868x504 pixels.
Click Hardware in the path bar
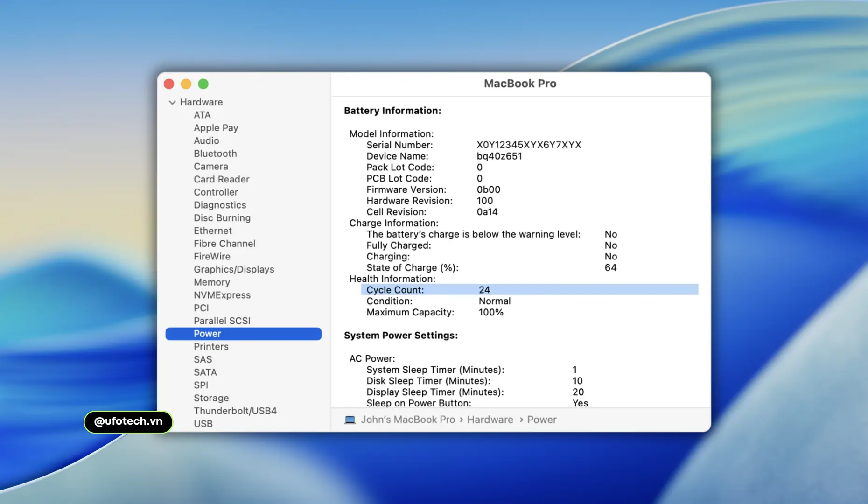pyautogui.click(x=490, y=420)
